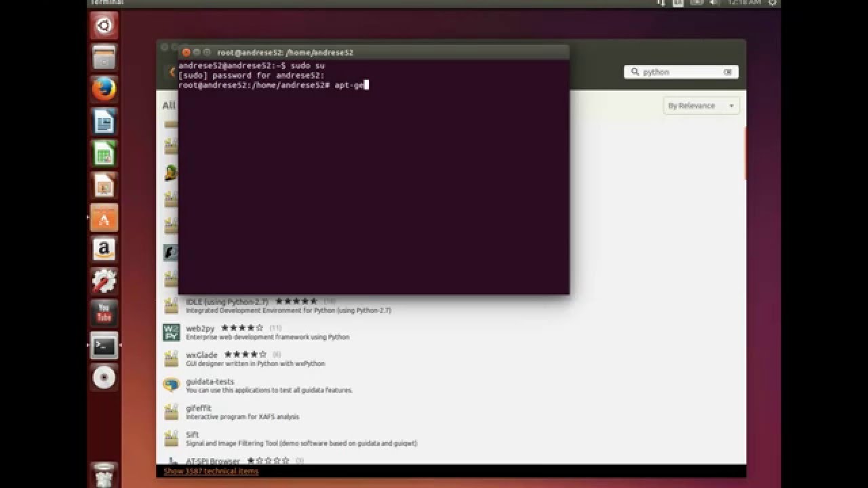Click the gifeffit package icon

tap(171, 411)
